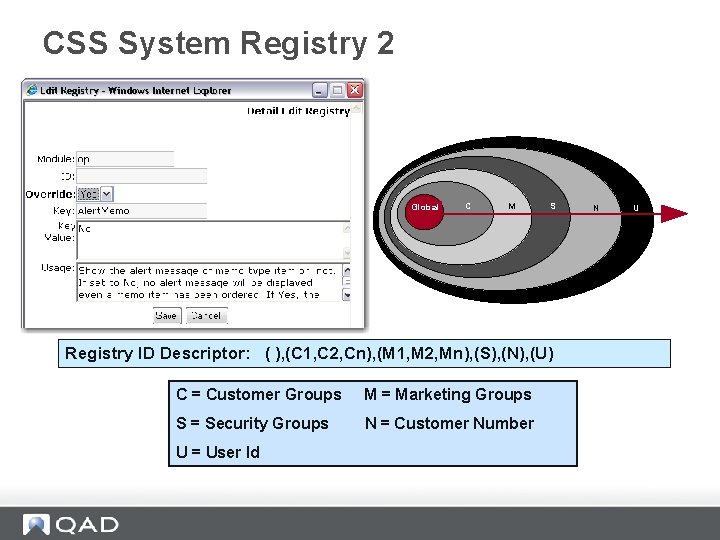Image resolution: width=720 pixels, height=540 pixels.
Task: Click the Internet Explorer icon in title bar
Action: coord(32,90)
